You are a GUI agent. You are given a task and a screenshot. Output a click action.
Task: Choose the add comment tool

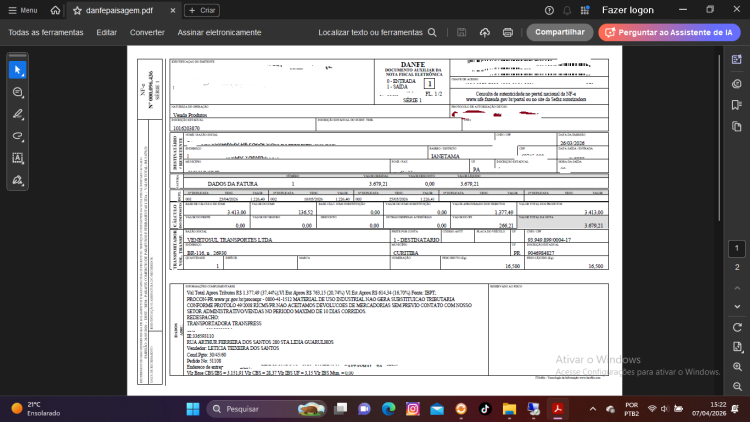[18, 92]
